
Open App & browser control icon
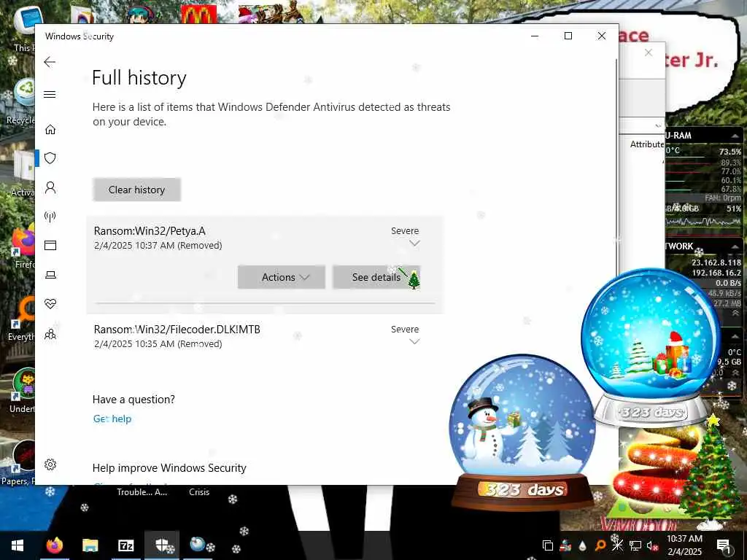(x=50, y=245)
